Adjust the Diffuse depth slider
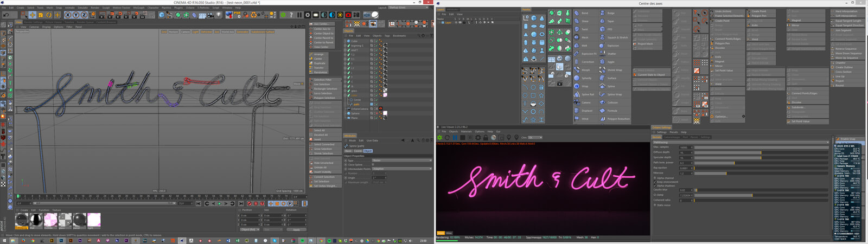The height and width of the screenshot is (244, 868). [x=762, y=153]
